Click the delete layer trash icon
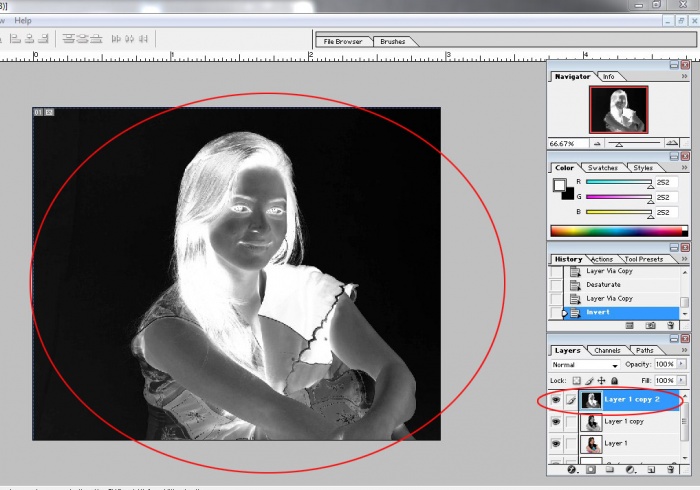Screen dimensions: 700x490 (671, 469)
